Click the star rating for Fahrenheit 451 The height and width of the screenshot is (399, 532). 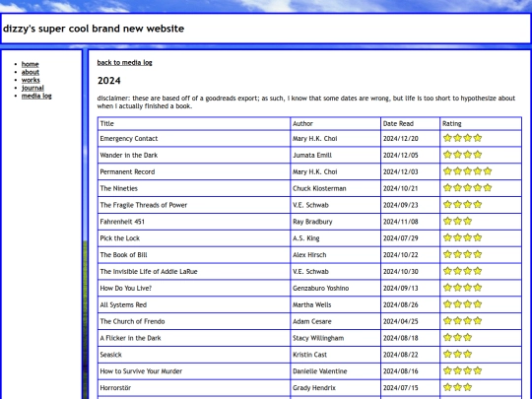click(x=457, y=221)
